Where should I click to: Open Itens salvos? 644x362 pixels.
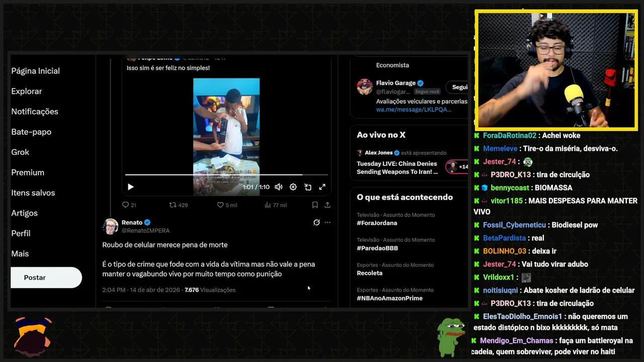click(x=33, y=193)
